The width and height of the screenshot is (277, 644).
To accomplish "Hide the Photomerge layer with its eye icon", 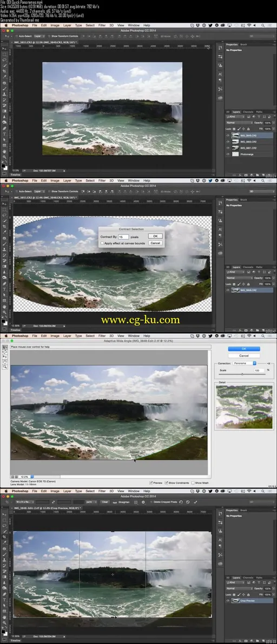I will [x=228, y=154].
